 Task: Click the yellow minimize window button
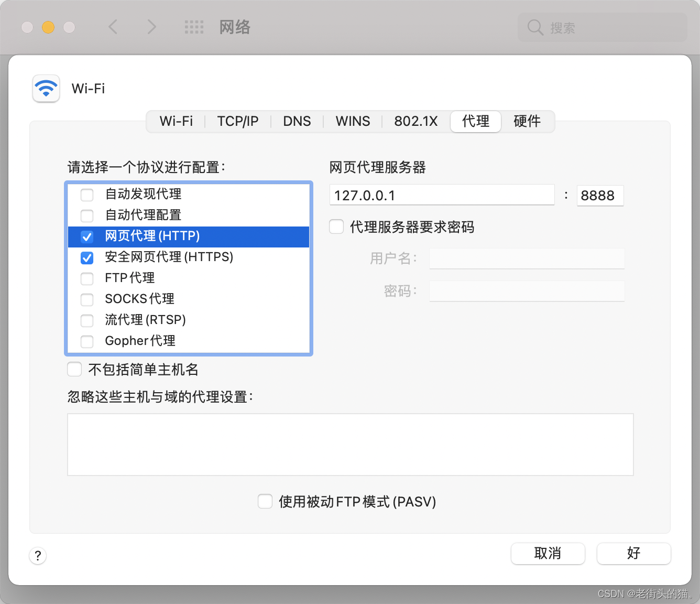point(48,27)
